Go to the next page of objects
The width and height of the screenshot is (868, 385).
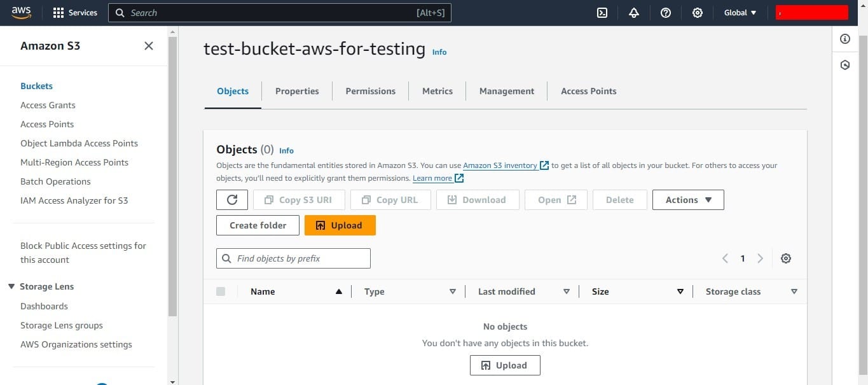(760, 258)
